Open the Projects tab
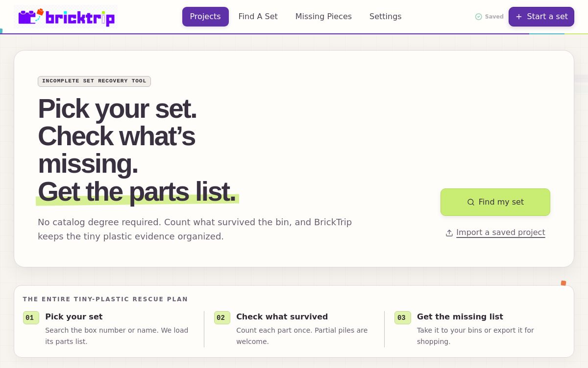Image resolution: width=588 pixels, height=368 pixels. (205, 17)
